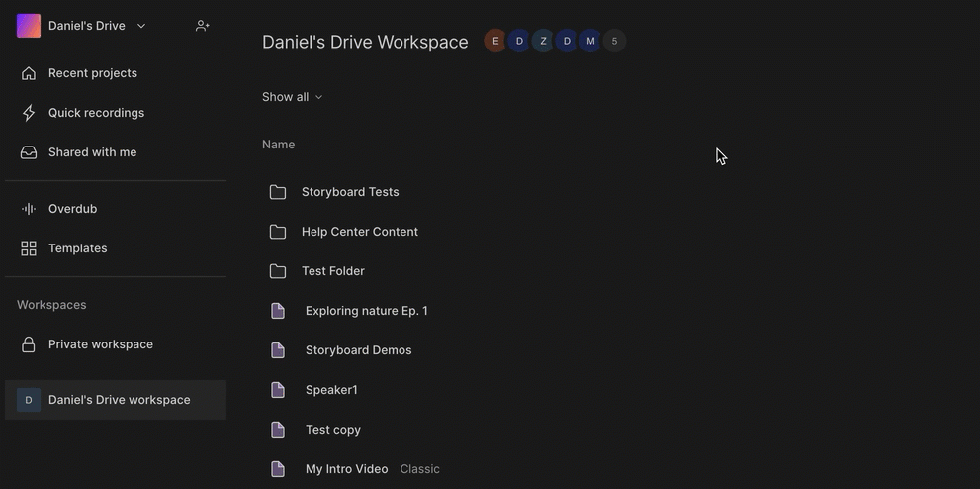
Task: Click the lock icon for Private workspace
Action: pos(29,344)
